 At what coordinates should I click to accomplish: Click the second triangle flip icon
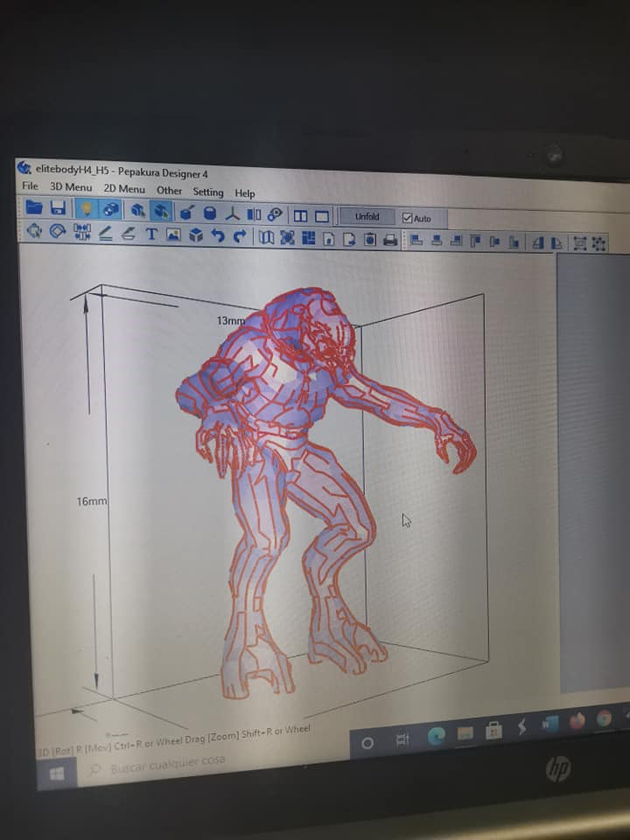(556, 244)
